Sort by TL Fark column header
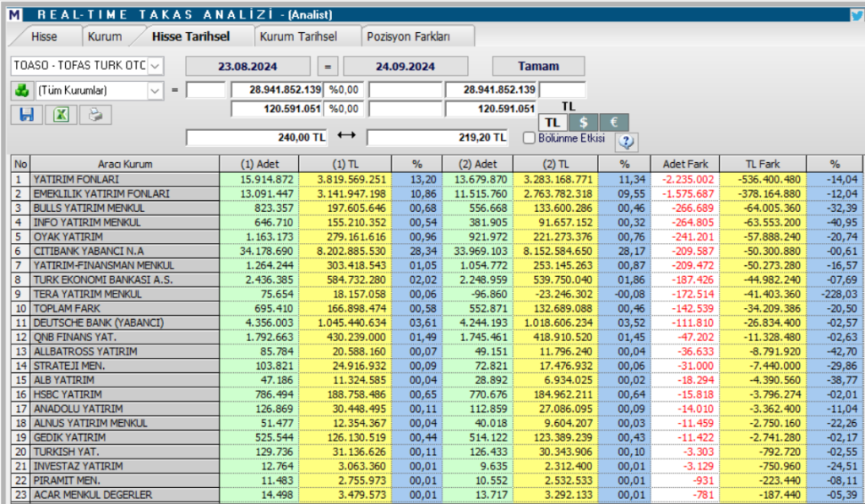This screenshot has width=865, height=504. coord(763,164)
